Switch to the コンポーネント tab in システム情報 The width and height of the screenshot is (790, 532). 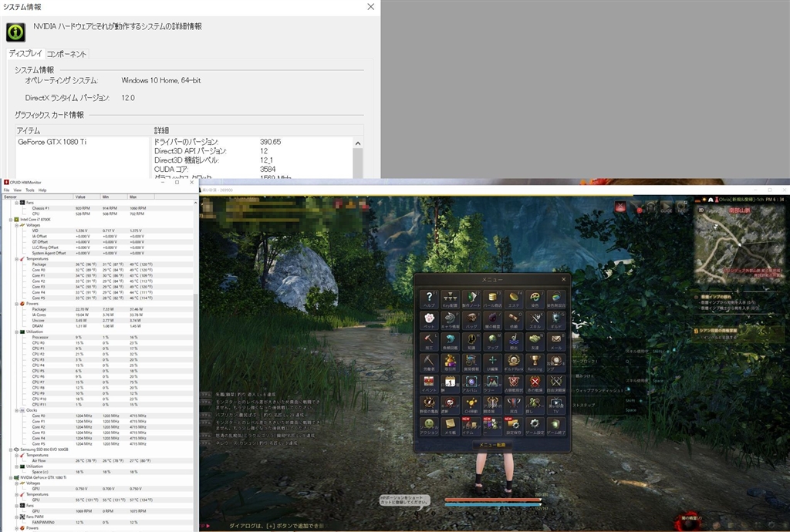pyautogui.click(x=66, y=54)
